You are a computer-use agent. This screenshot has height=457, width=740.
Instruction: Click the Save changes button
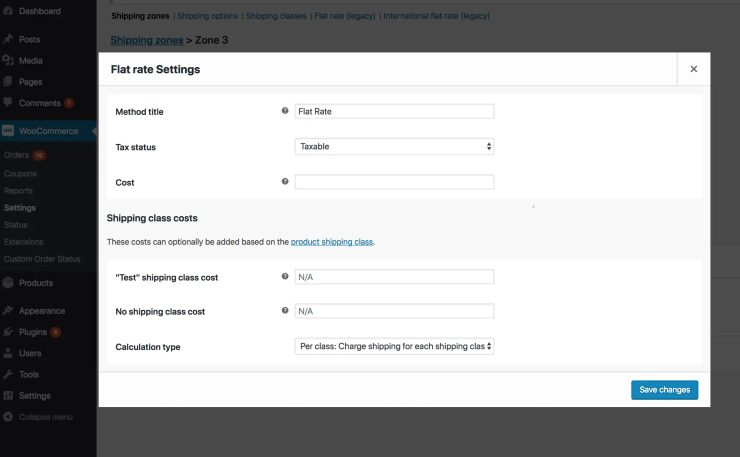coord(664,390)
